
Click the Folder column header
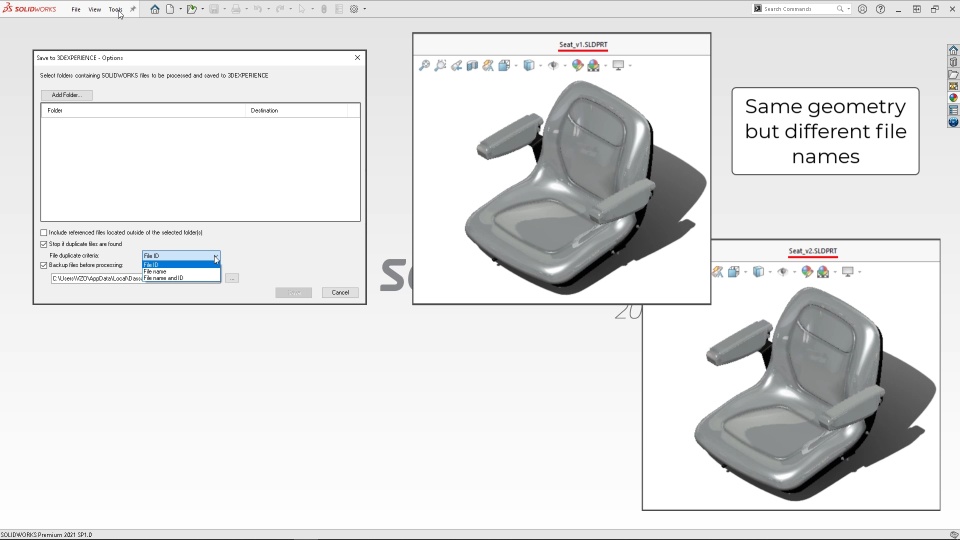tap(143, 110)
